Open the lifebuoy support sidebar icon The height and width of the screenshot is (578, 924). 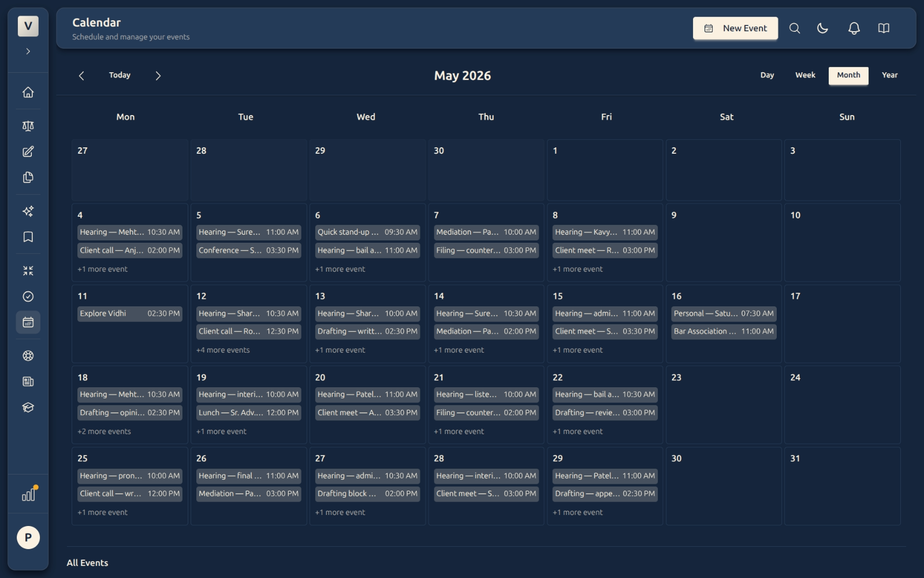click(x=28, y=356)
